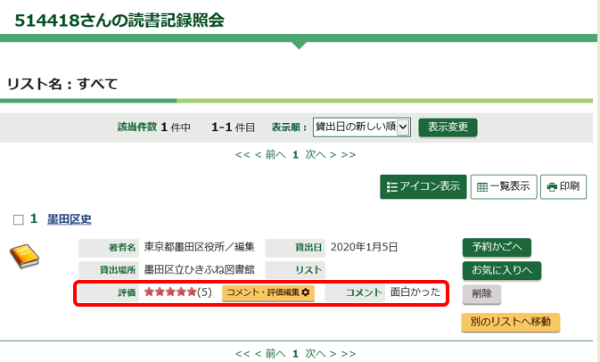Click the orange book icon for 墨田区史
Viewport: 600px width, 362px height.
point(24,256)
